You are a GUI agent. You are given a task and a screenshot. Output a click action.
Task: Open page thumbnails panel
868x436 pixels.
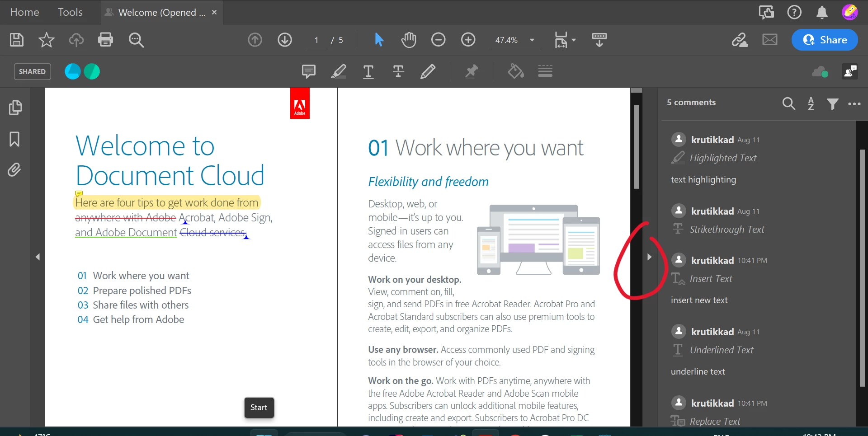tap(15, 108)
